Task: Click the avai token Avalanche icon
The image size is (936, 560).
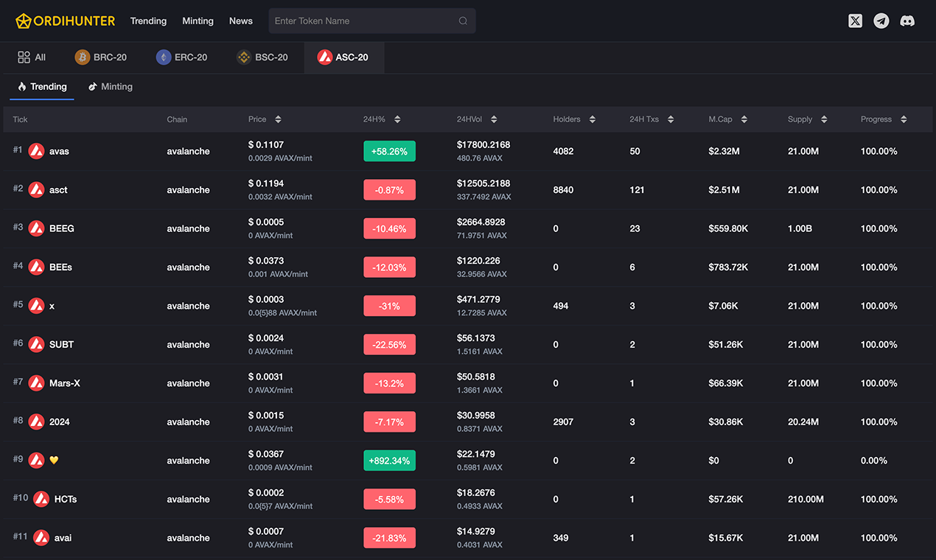Action: [x=41, y=538]
